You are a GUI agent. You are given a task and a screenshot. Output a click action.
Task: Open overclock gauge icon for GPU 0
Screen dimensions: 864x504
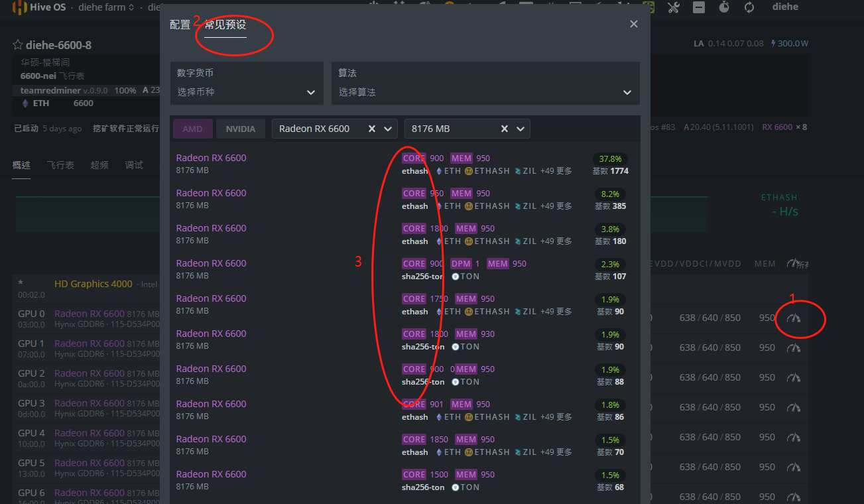[794, 318]
